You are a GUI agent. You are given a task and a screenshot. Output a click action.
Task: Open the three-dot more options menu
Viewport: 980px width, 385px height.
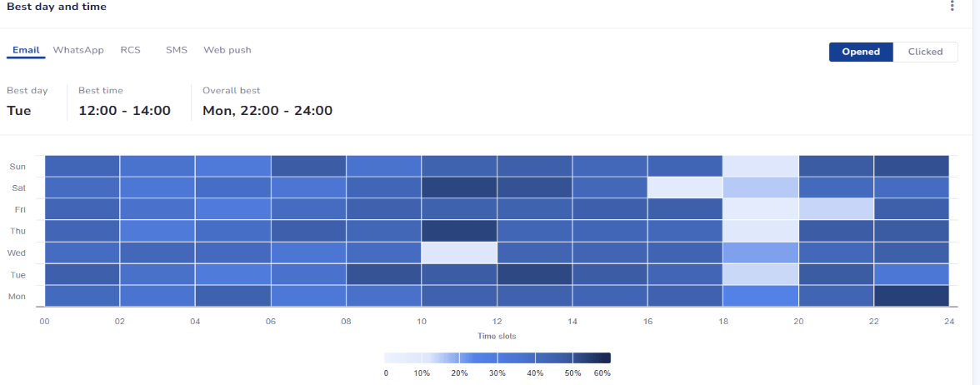tap(952, 7)
